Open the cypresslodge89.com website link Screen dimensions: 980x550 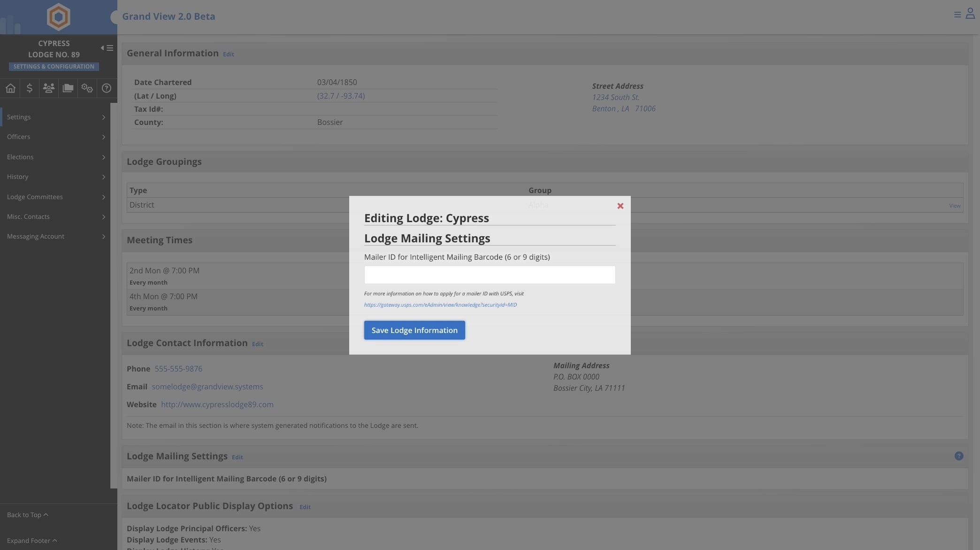point(217,404)
